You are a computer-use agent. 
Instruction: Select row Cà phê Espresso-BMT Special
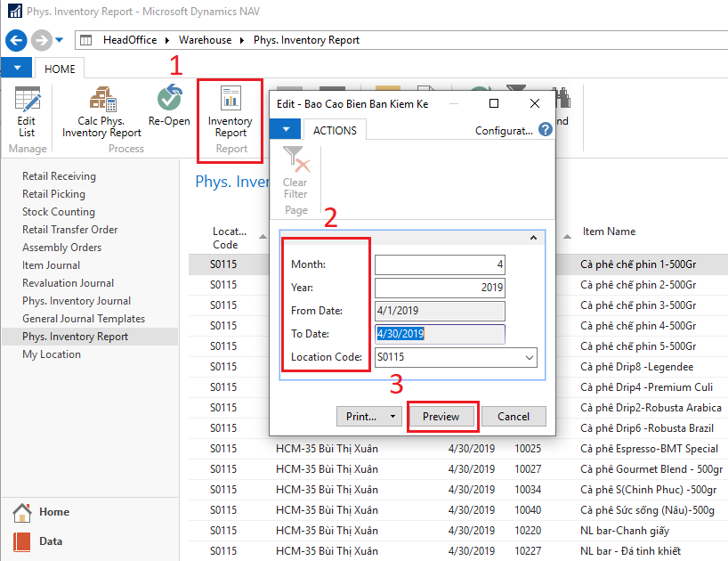(x=649, y=449)
